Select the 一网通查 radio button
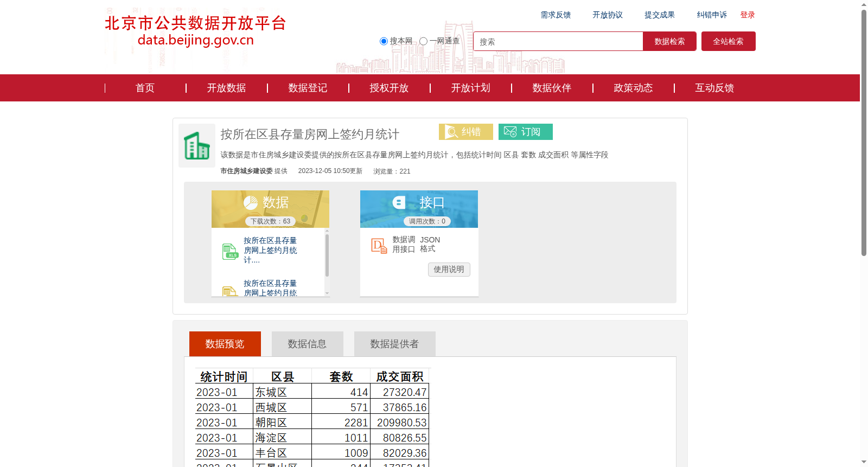 click(423, 41)
